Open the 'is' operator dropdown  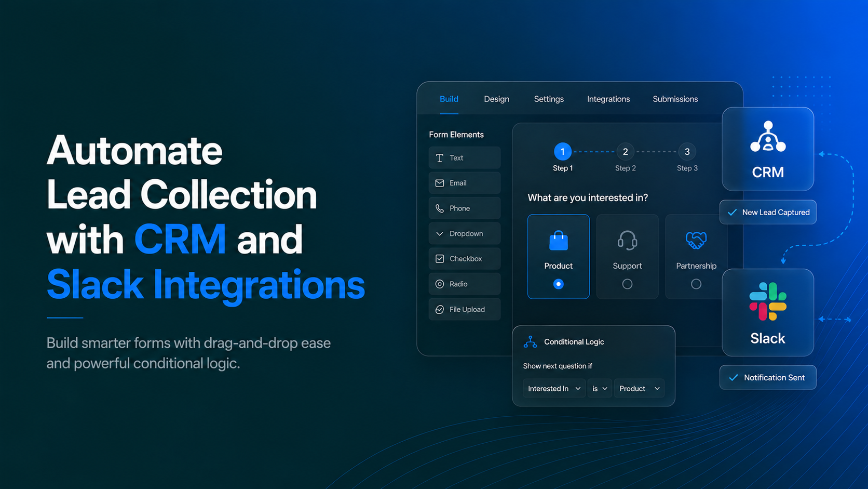(x=600, y=389)
